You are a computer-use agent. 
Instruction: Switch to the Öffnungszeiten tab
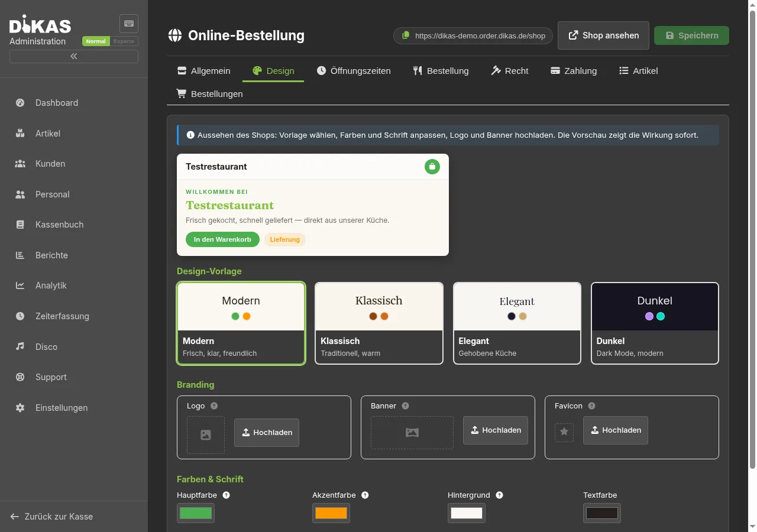[354, 71]
